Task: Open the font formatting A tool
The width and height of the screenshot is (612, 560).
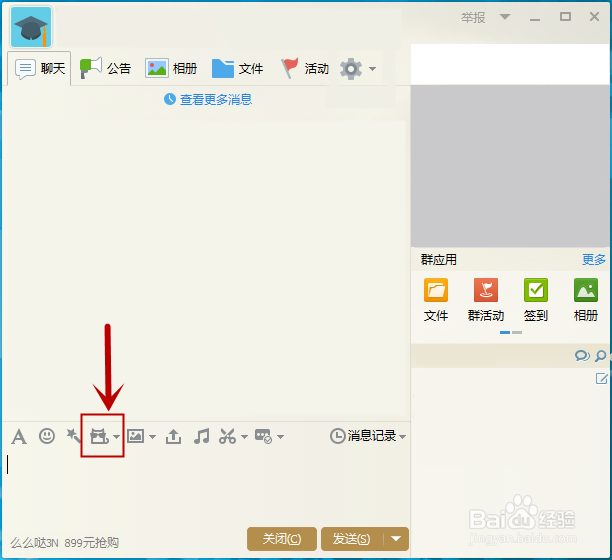Action: click(19, 436)
